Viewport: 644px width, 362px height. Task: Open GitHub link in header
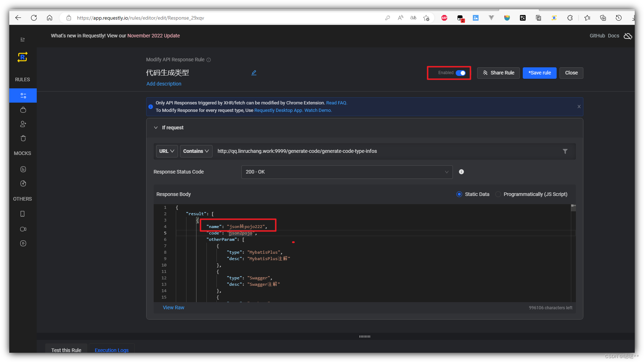click(597, 36)
